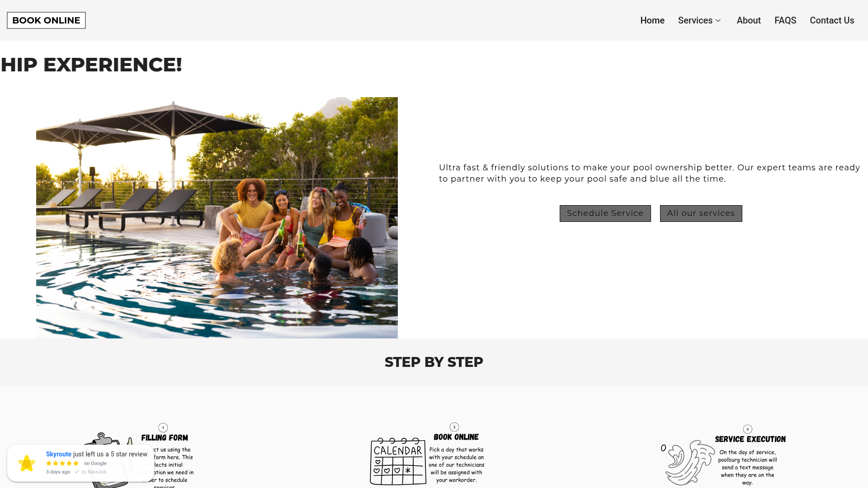Click the BOOK ONLINE step heading

coord(456,437)
